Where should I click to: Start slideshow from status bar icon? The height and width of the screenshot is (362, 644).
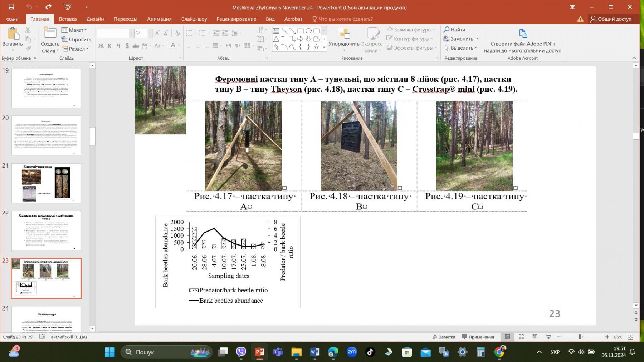[x=548, y=337]
